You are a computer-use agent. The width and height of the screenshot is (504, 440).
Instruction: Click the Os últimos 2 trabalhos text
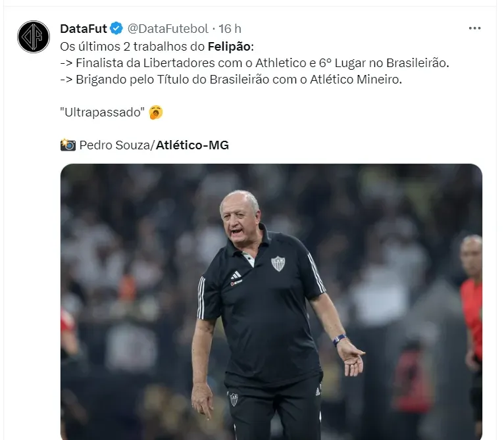click(132, 47)
